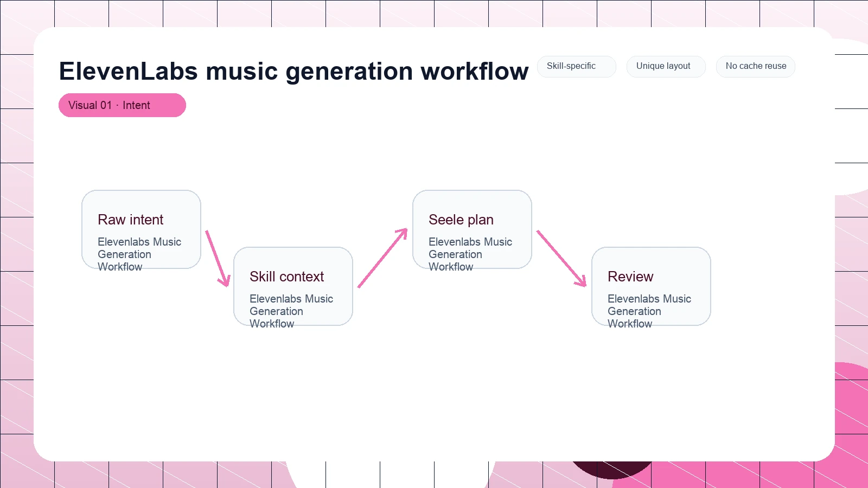This screenshot has width=868, height=488.
Task: Click the Unique layout tag pill
Action: [x=666, y=66]
